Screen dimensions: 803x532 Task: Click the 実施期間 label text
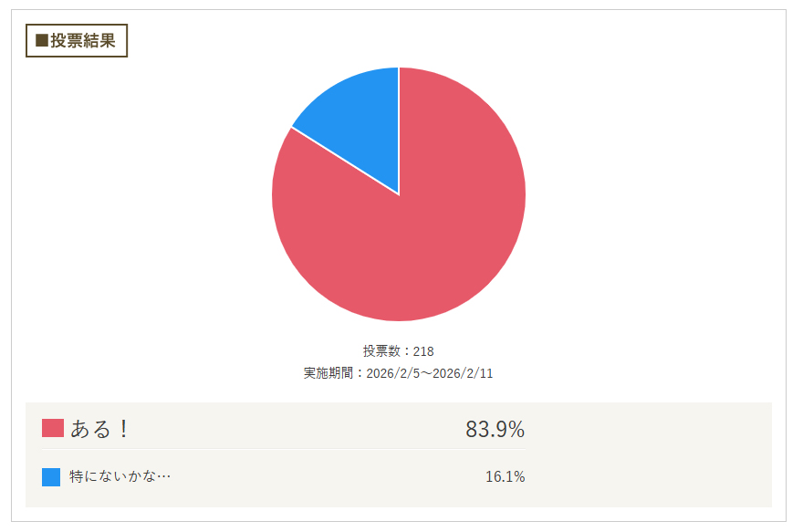click(x=329, y=373)
